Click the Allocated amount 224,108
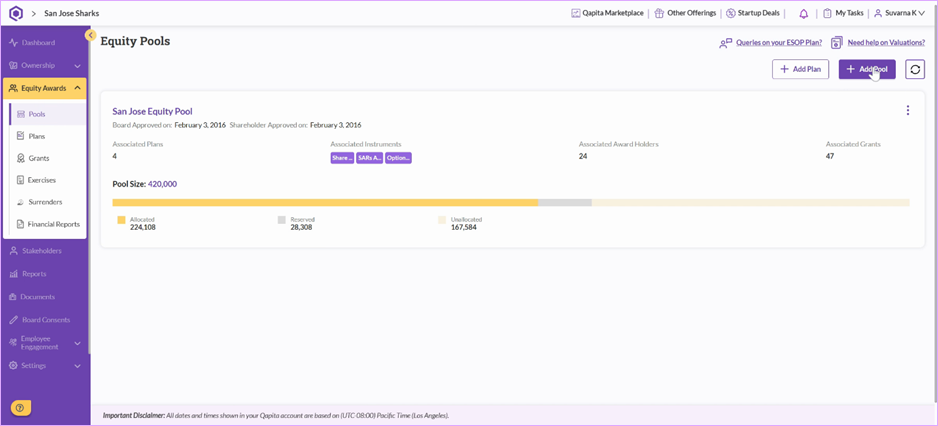The height and width of the screenshot is (426, 938). coord(143,227)
